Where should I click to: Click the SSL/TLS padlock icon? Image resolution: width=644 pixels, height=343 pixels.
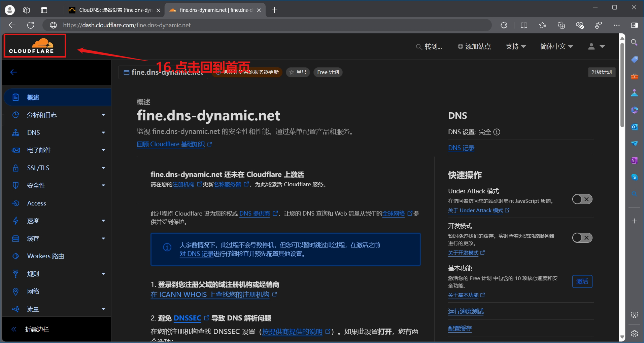click(15, 168)
